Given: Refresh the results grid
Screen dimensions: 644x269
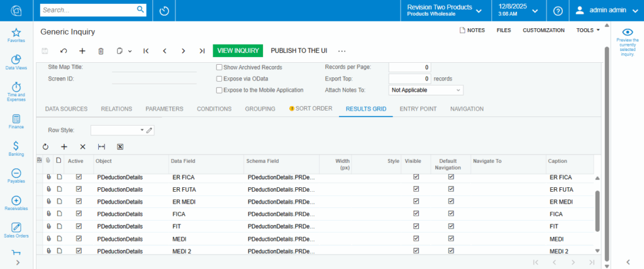Looking at the screenshot, I should point(45,146).
